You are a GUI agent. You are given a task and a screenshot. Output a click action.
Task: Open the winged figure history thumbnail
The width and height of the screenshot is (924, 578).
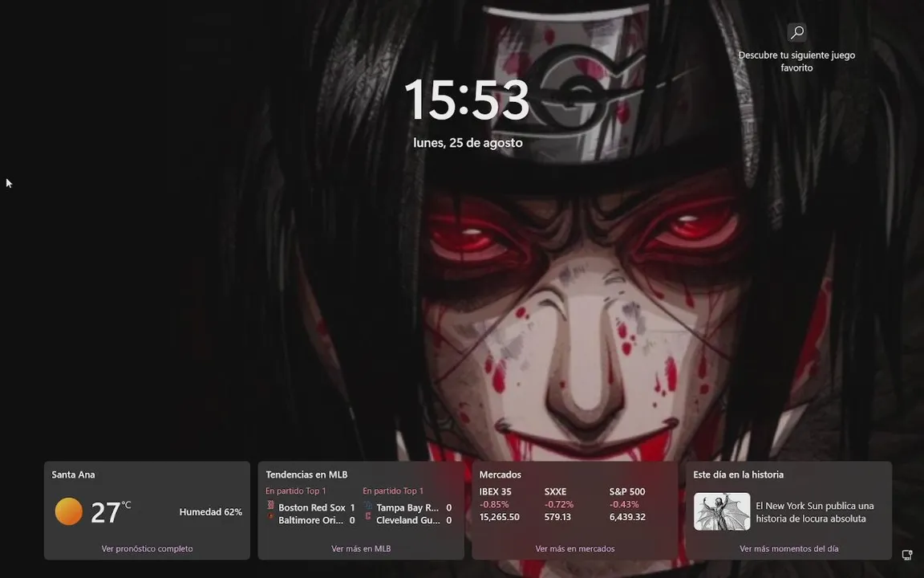point(721,511)
